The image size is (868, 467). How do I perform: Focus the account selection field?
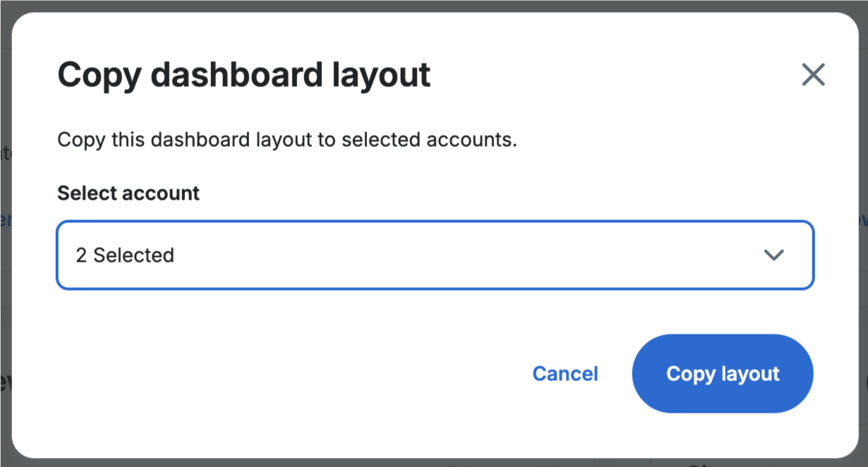435,255
